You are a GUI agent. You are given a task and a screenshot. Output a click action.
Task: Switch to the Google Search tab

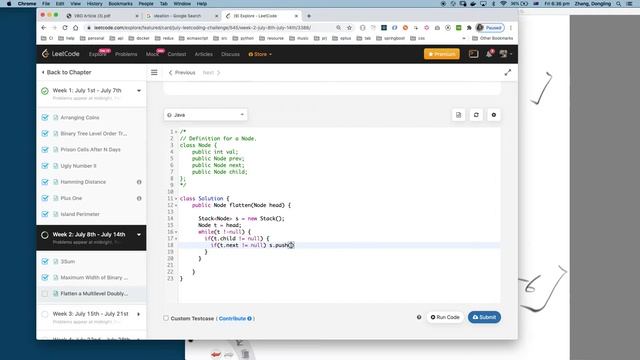(x=182, y=16)
